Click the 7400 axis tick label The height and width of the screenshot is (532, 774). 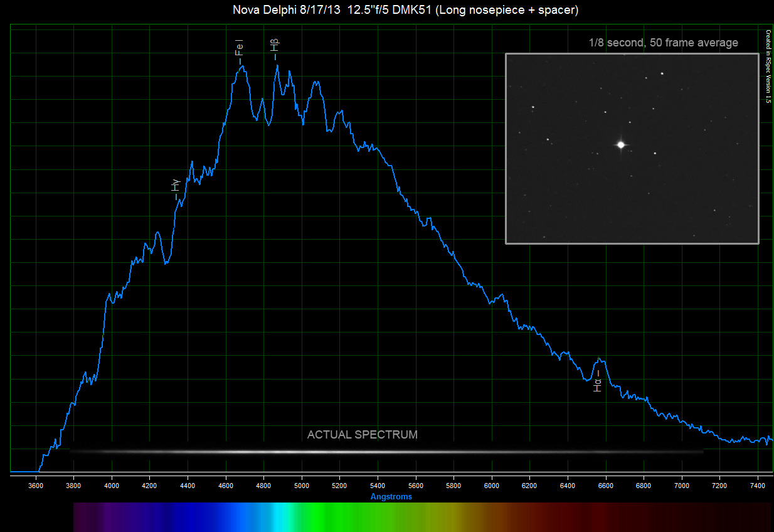click(757, 486)
